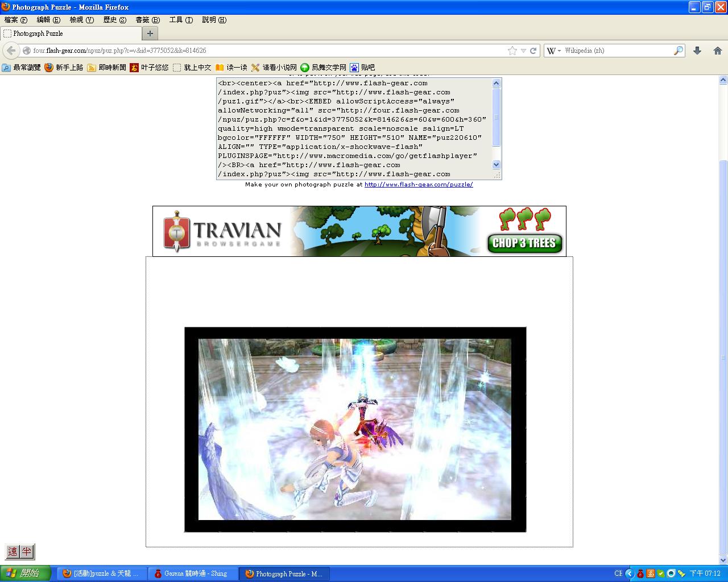
Task: Click the system tray clock 下午 07:12
Action: click(705, 573)
